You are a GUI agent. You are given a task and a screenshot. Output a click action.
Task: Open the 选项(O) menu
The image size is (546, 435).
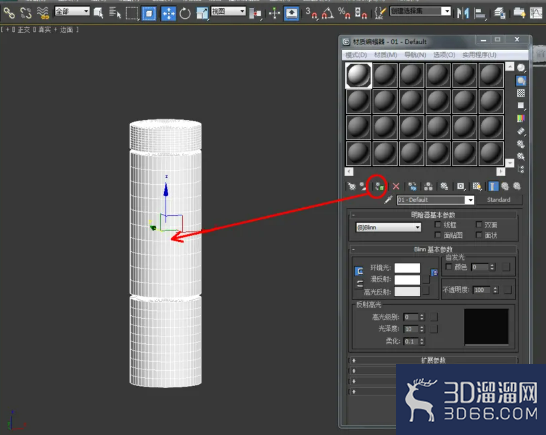(444, 55)
